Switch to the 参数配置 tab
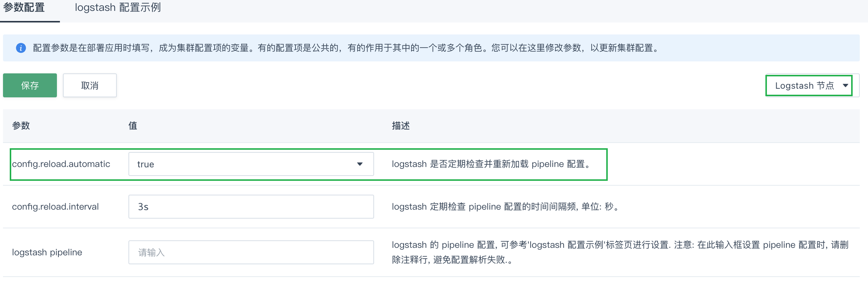This screenshot has width=868, height=289. (24, 7)
